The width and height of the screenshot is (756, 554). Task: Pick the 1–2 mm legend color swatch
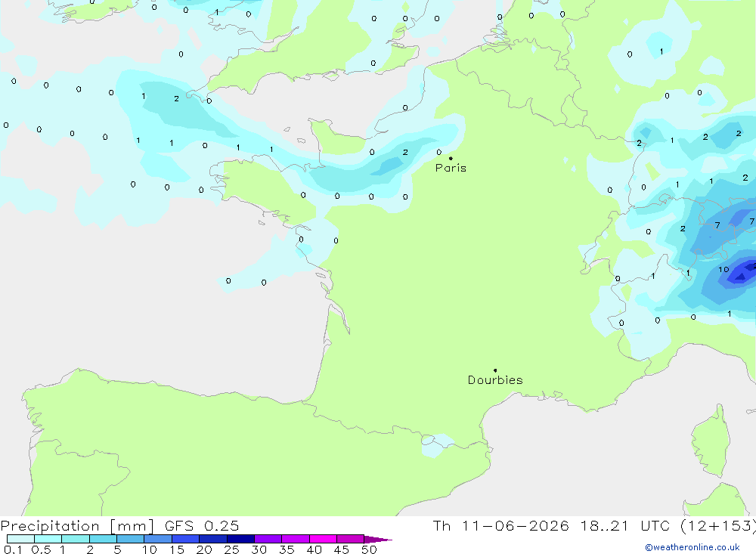(75, 539)
